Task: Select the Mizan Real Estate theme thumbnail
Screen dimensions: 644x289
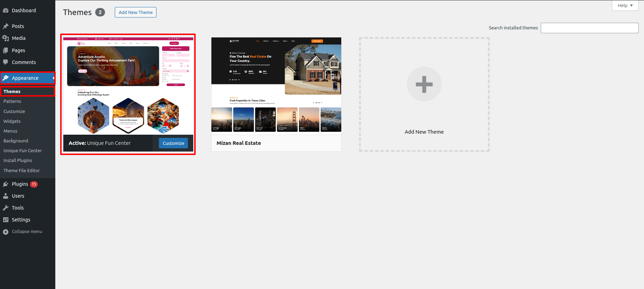Action: pos(276,86)
